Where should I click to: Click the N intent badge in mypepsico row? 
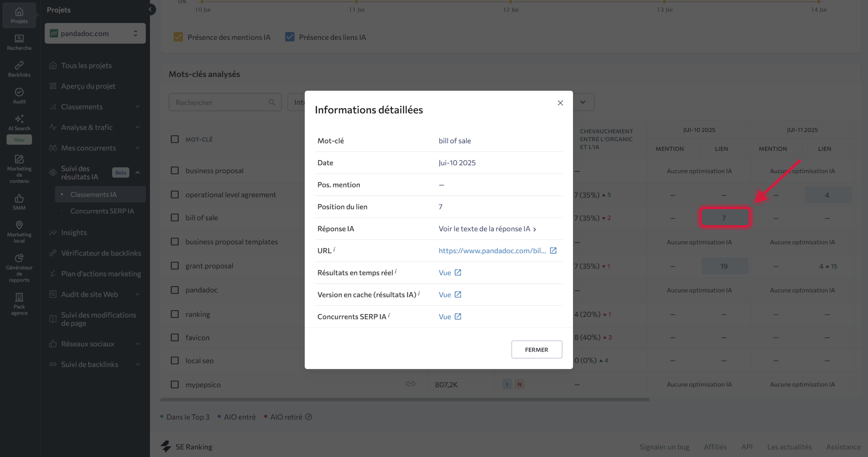(520, 384)
